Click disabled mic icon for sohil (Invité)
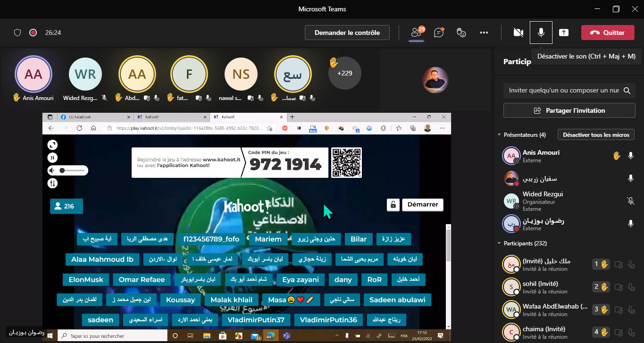Viewport: 644px width, 343px height. [x=631, y=287]
